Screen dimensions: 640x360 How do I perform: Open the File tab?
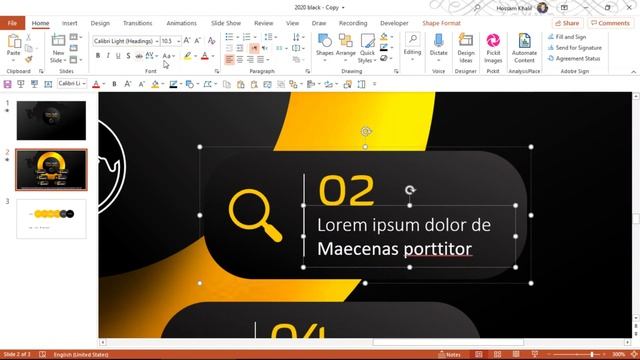pos(12,23)
